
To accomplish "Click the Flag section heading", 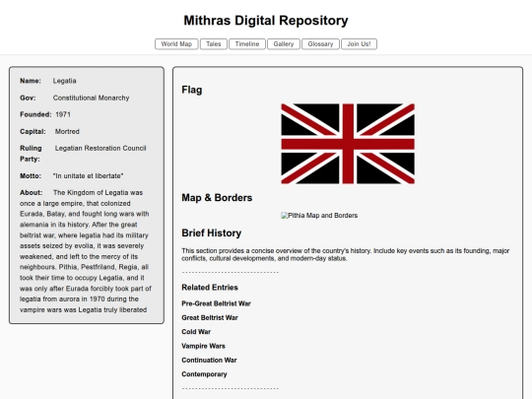I will click(192, 90).
